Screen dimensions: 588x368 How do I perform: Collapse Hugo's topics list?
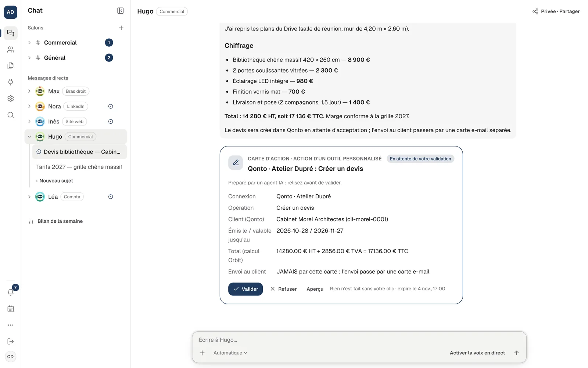click(29, 137)
